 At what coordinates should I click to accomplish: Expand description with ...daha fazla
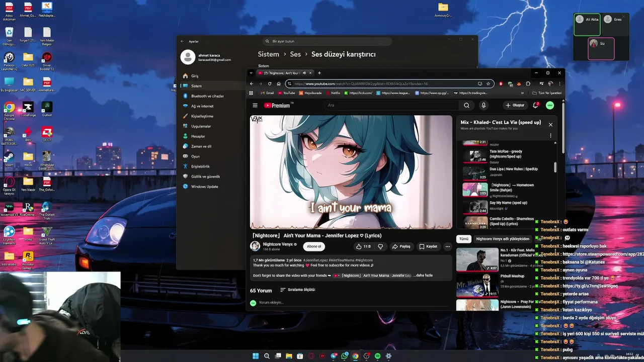click(x=423, y=275)
